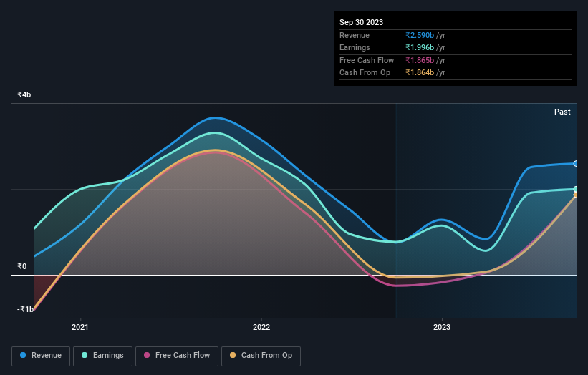Toggle the Free Cash Flow legend button
The width and height of the screenshot is (588, 375).
tap(177, 356)
